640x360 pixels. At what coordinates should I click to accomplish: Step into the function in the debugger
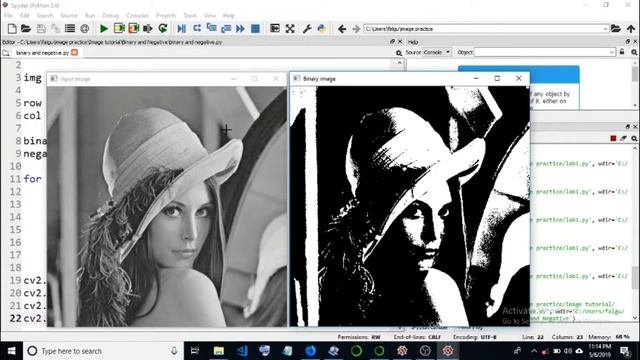click(x=211, y=29)
